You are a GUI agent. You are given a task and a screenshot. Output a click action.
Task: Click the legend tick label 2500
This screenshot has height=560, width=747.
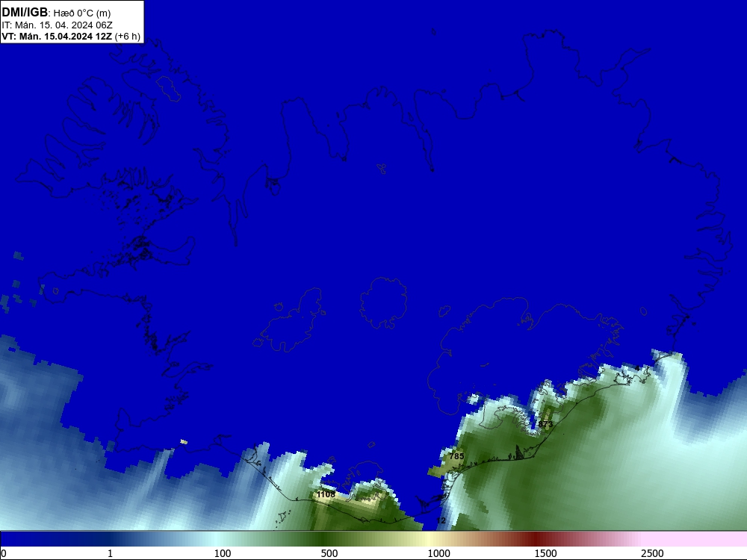coord(652,553)
